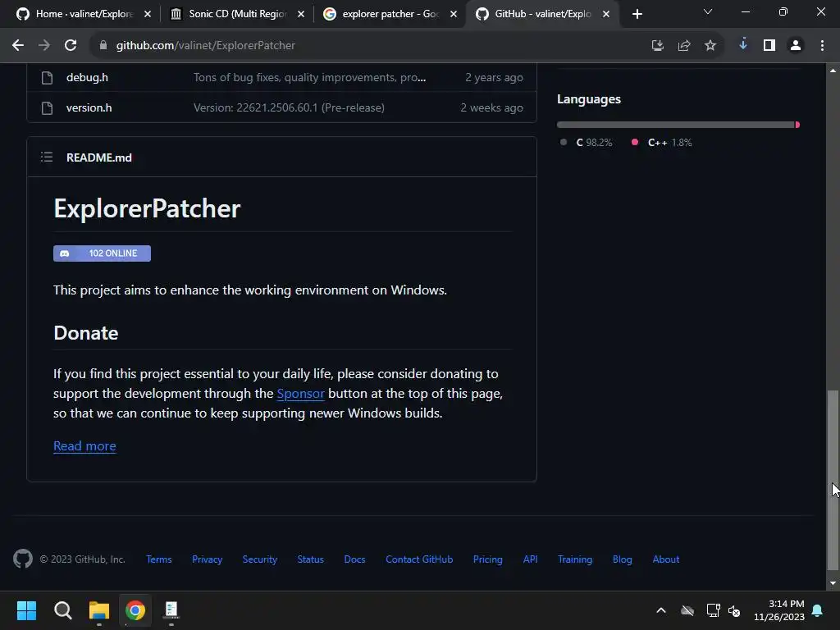
Task: Click the Chrome taskbar icon
Action: click(x=135, y=610)
